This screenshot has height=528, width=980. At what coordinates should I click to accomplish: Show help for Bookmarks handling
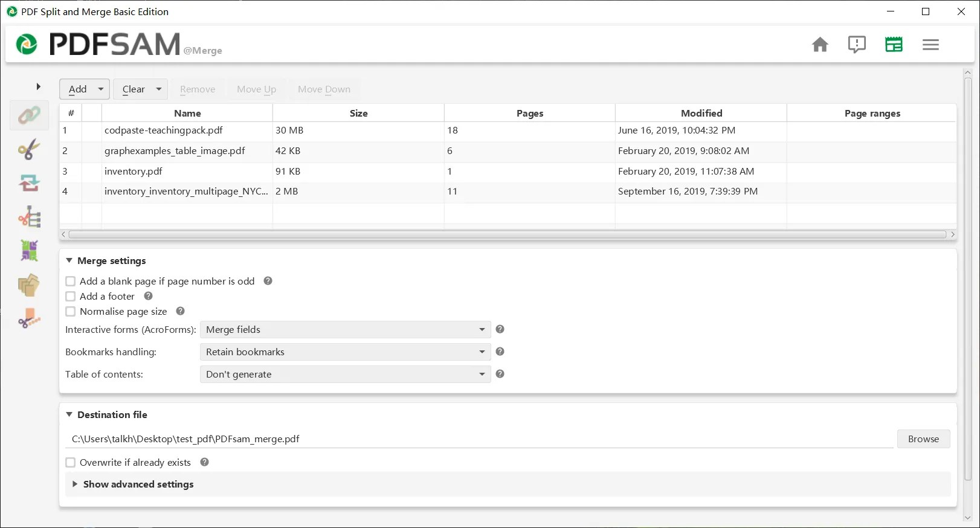coord(500,352)
